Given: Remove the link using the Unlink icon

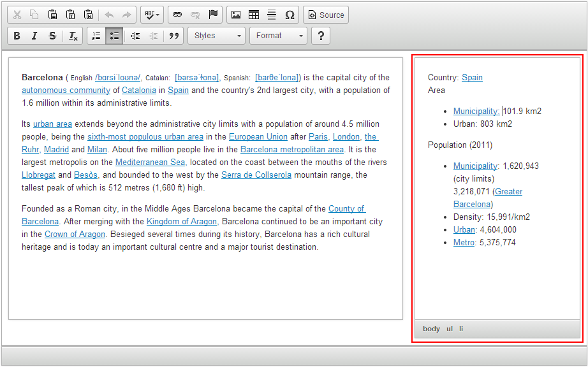Looking at the screenshot, I should (195, 15).
